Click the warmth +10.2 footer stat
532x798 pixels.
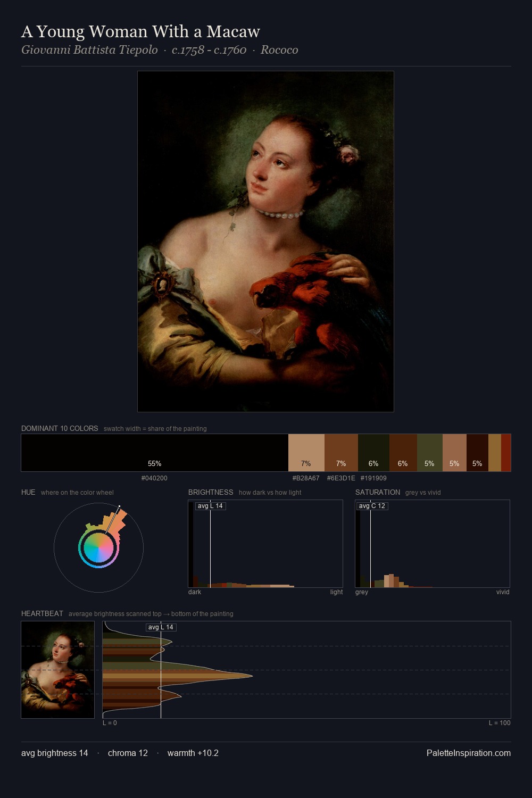pyautogui.click(x=193, y=753)
